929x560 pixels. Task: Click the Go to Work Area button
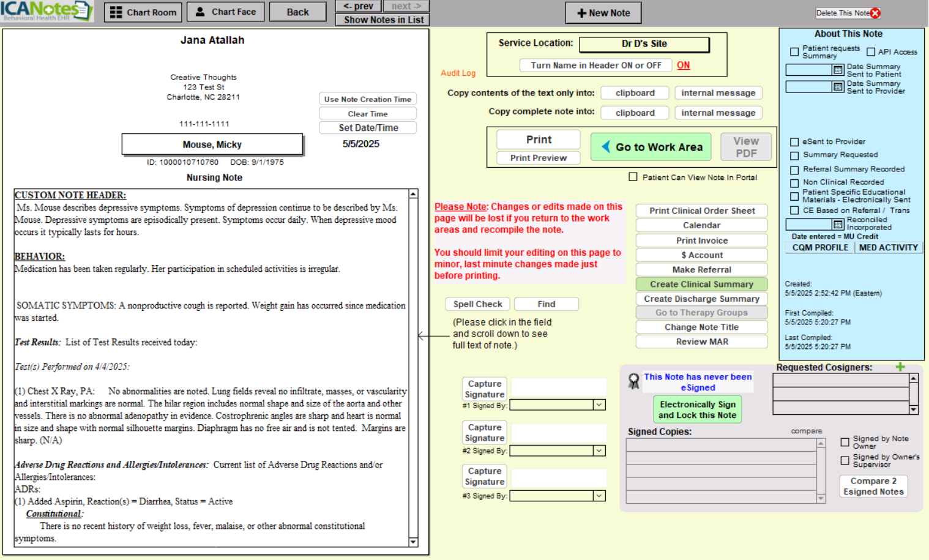(x=651, y=147)
